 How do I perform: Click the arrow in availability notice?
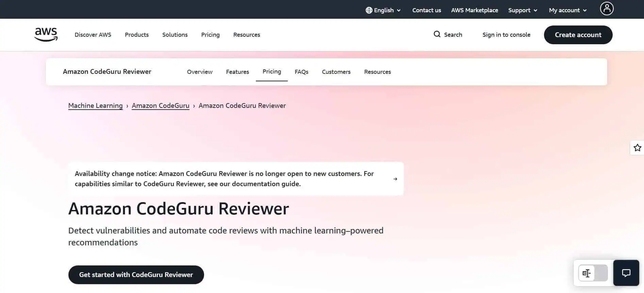click(x=395, y=179)
